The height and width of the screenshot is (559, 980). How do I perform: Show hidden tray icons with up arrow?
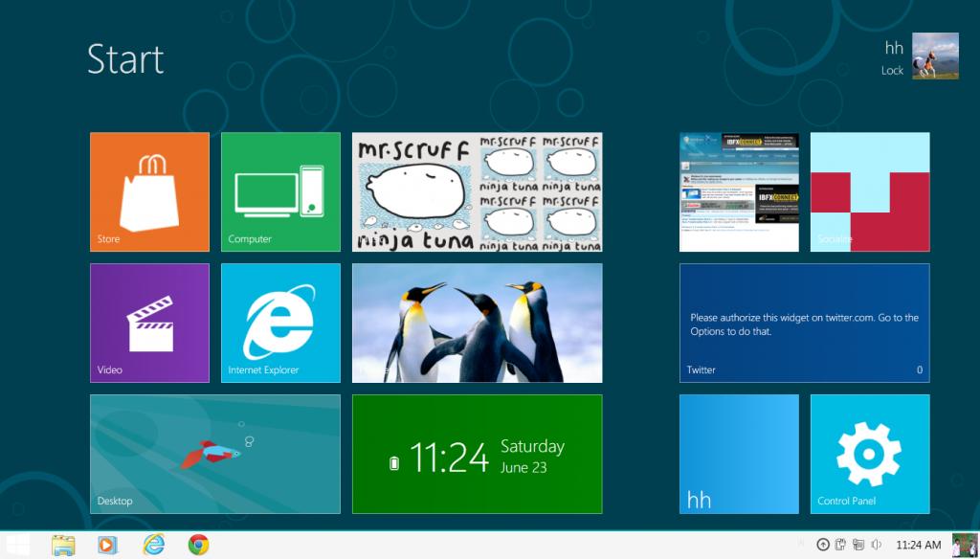point(823,546)
